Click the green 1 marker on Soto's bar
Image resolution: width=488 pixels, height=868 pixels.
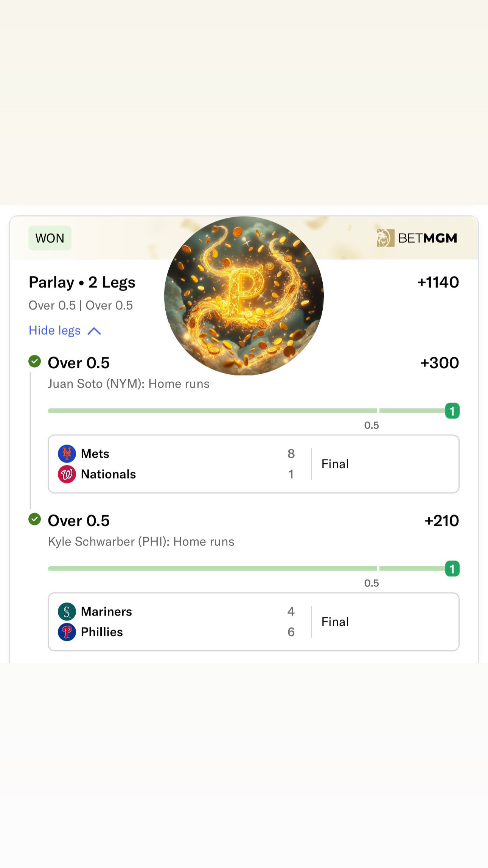click(x=452, y=411)
